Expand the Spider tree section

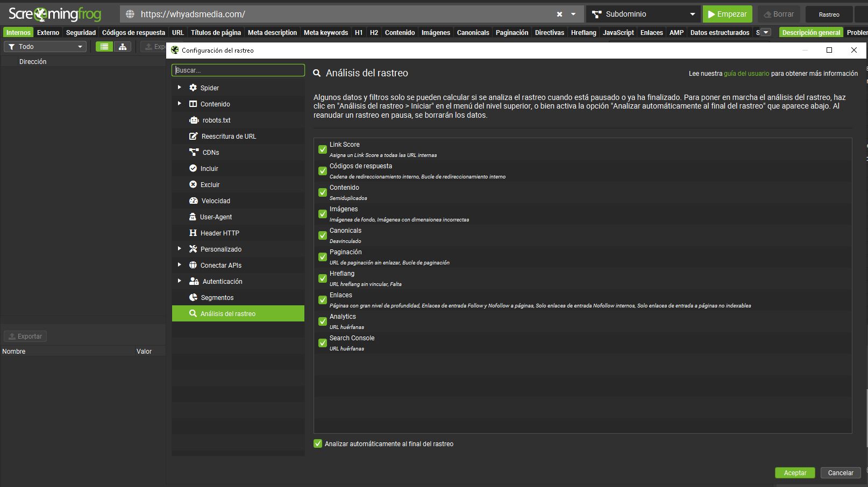coord(180,88)
